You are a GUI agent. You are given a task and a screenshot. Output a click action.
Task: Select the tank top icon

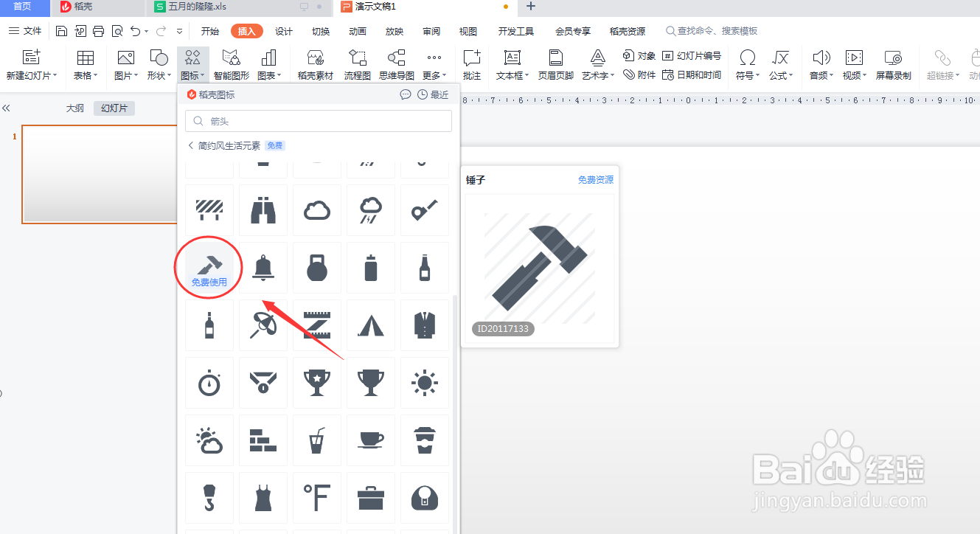263,497
